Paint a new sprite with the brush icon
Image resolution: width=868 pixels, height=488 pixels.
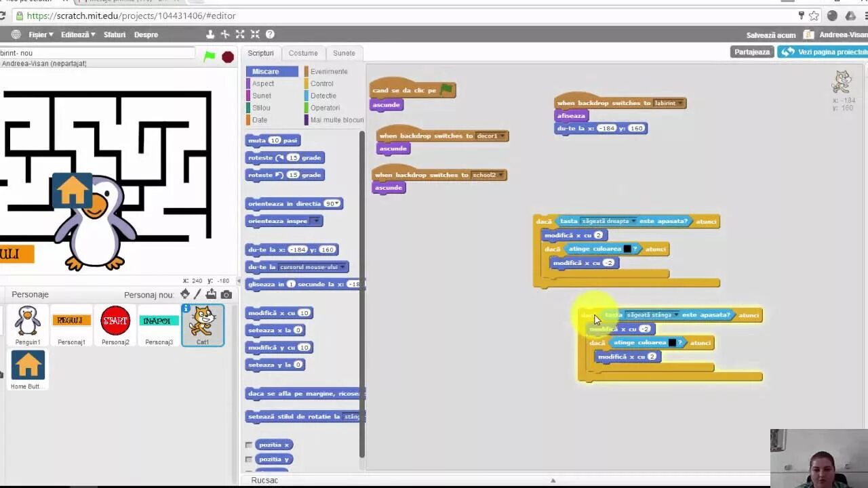[x=197, y=294]
